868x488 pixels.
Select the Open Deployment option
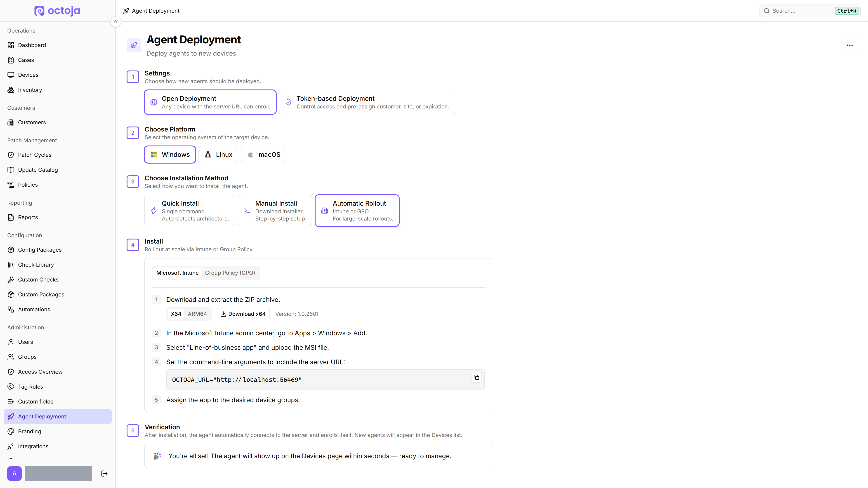pos(210,102)
